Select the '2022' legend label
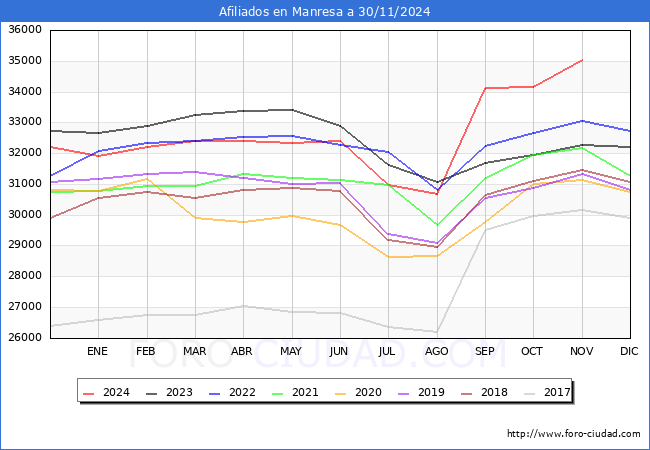 click(242, 392)
